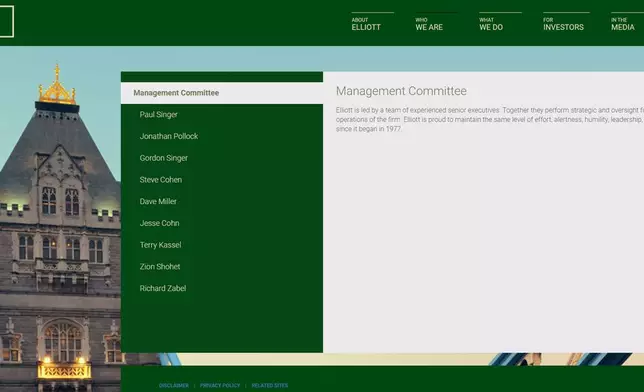Click the Management Committee page title
Image resolution: width=644 pixels, height=392 pixels.
tap(401, 91)
